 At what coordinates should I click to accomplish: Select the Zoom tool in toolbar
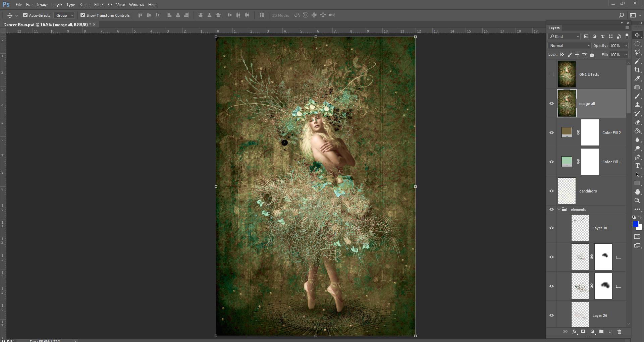point(637,201)
